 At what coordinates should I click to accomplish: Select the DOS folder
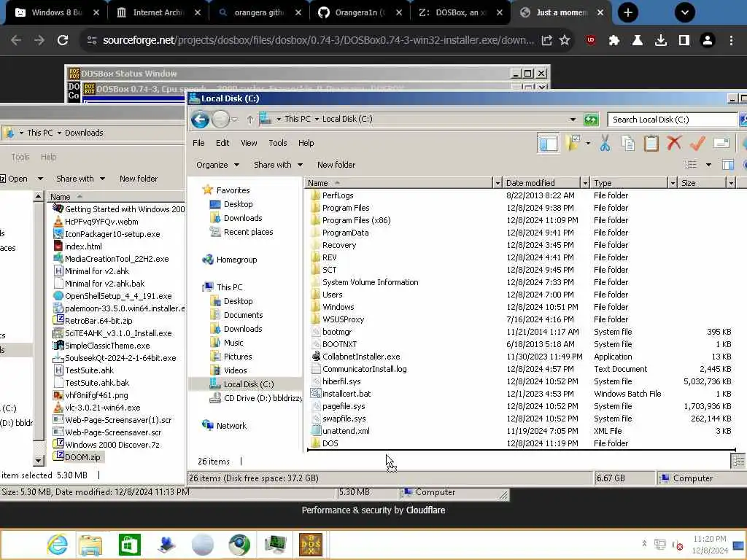(325, 443)
